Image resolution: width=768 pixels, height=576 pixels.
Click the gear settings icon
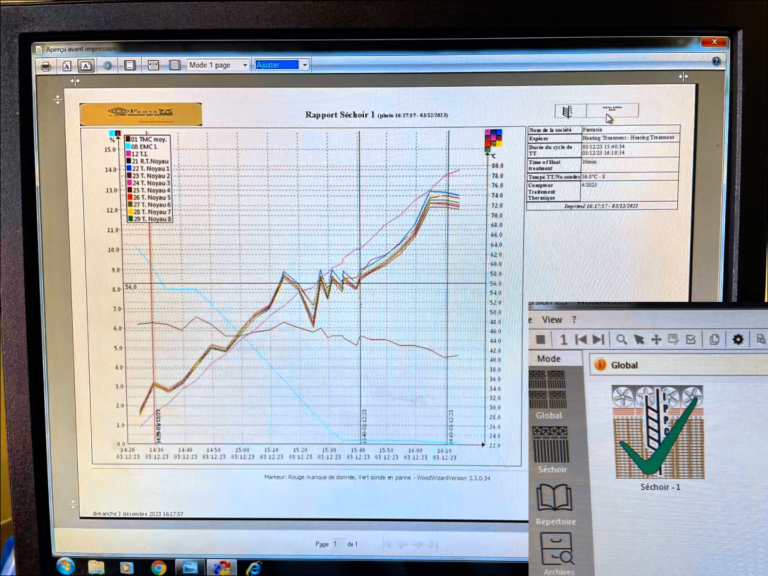[x=738, y=340]
